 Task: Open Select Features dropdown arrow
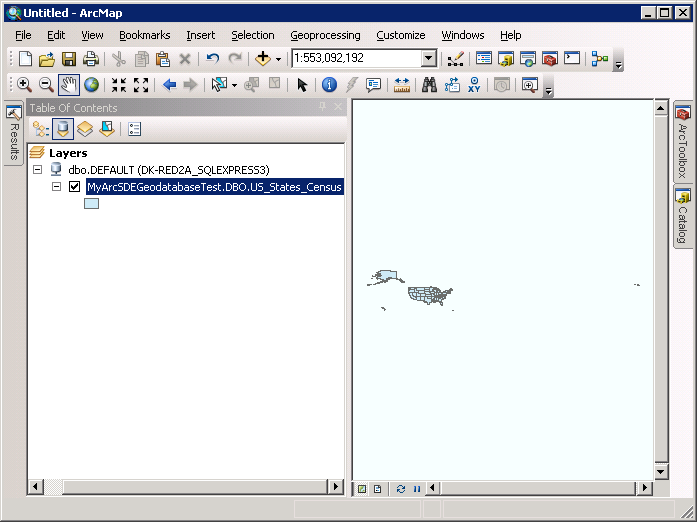coord(234,85)
